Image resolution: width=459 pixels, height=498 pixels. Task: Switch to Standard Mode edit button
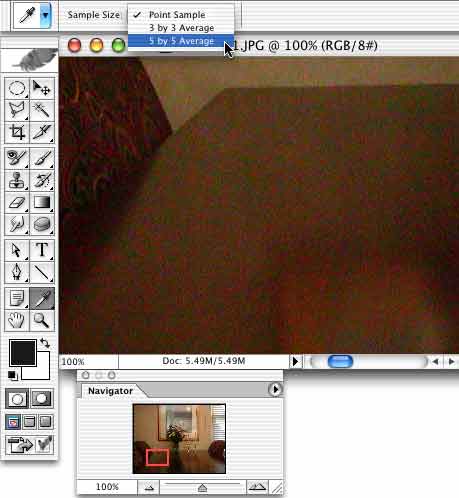coord(17,398)
